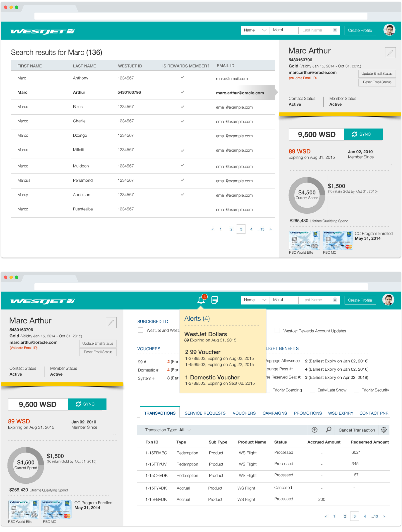Image resolution: width=402 pixels, height=532 pixels.
Task: Click spend progress donut in upper window
Action: pos(307,195)
